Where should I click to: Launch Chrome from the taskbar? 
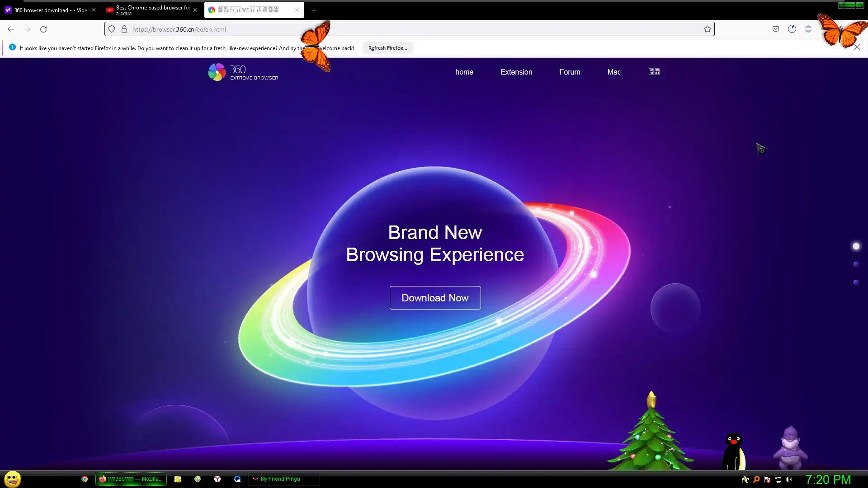[x=85, y=479]
